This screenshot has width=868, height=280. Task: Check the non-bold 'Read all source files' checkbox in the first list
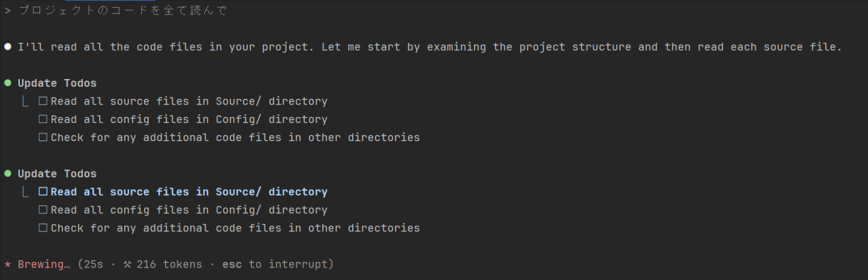tap(43, 102)
